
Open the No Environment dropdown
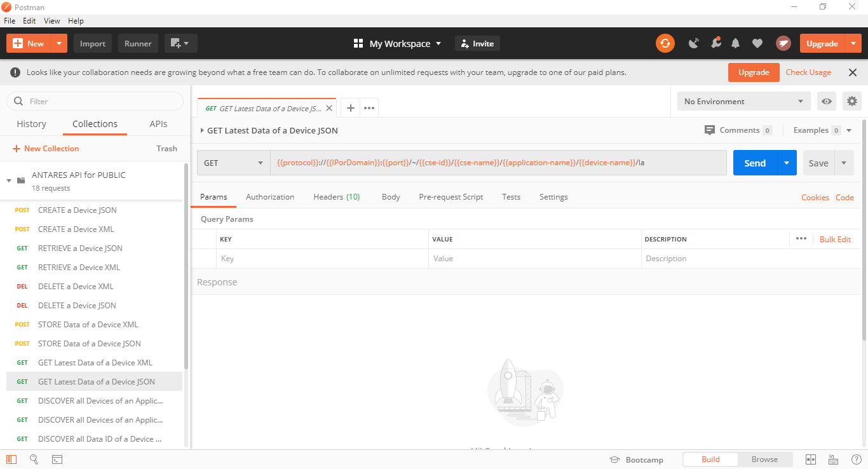coord(743,101)
